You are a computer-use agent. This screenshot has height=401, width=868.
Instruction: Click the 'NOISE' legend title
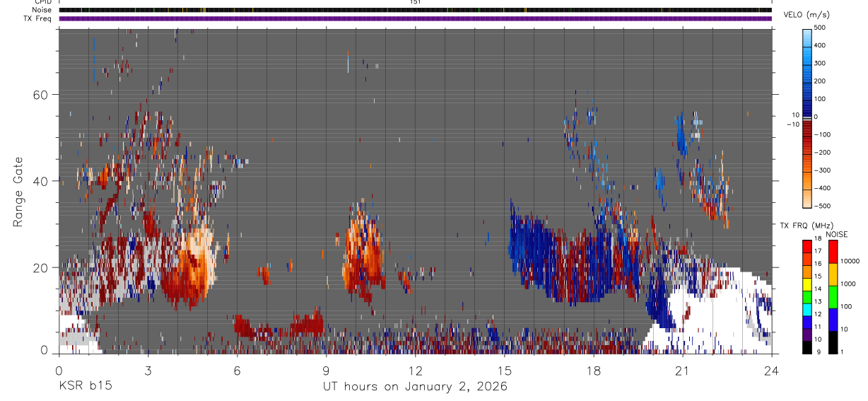pyautogui.click(x=836, y=234)
